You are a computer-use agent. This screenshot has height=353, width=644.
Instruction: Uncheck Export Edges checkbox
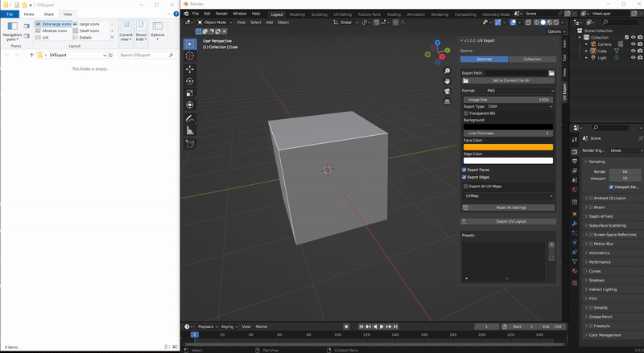[464, 178]
